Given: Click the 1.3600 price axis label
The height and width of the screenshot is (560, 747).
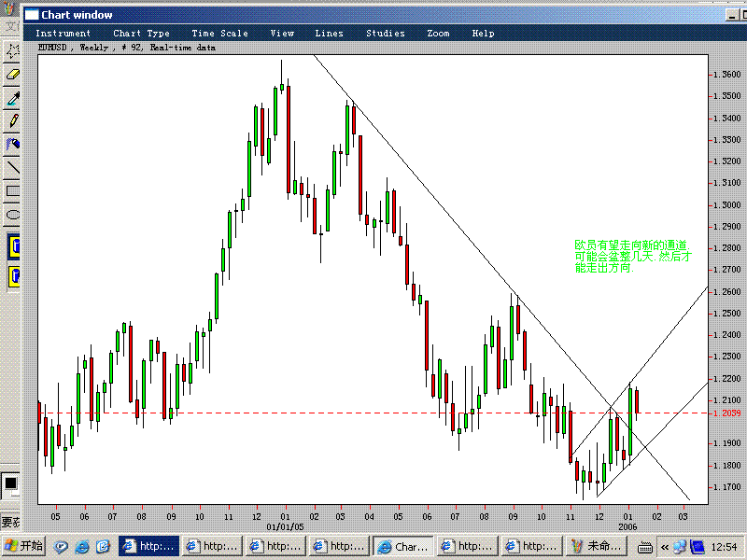Looking at the screenshot, I should [x=727, y=75].
